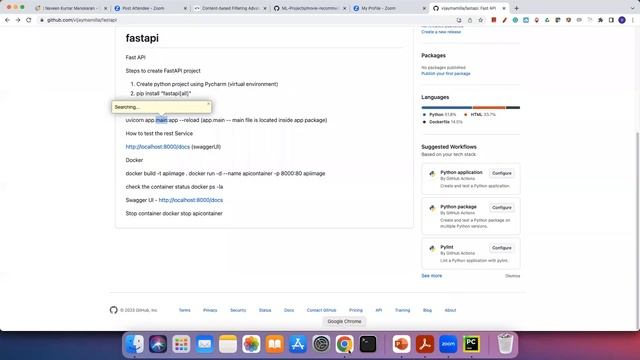Open System Preferences from the Dock
Viewport: 640px width, 360px height.
click(321, 344)
